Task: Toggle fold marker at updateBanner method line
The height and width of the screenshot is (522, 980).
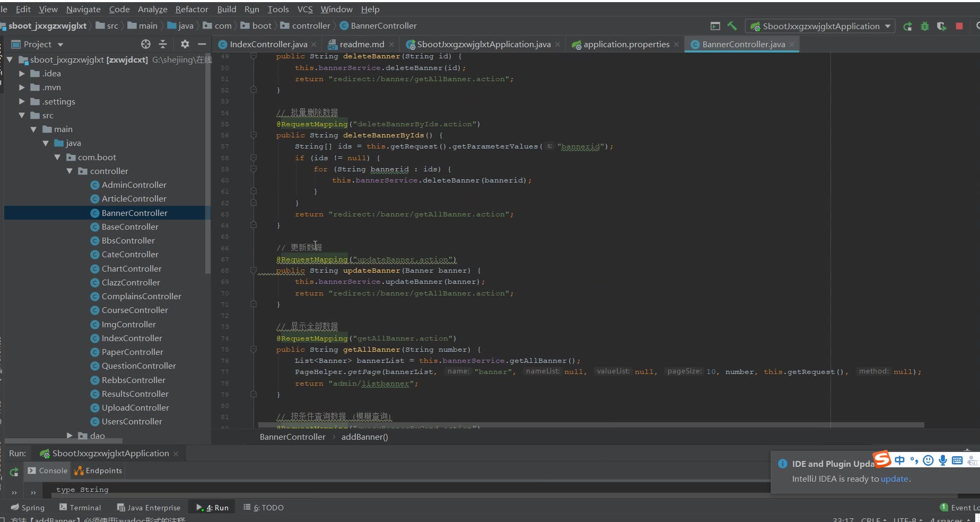Action: [253, 271]
